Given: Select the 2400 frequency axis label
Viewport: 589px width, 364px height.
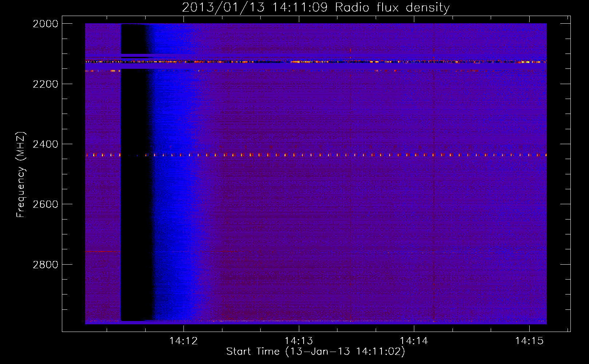Looking at the screenshot, I should (x=46, y=145).
